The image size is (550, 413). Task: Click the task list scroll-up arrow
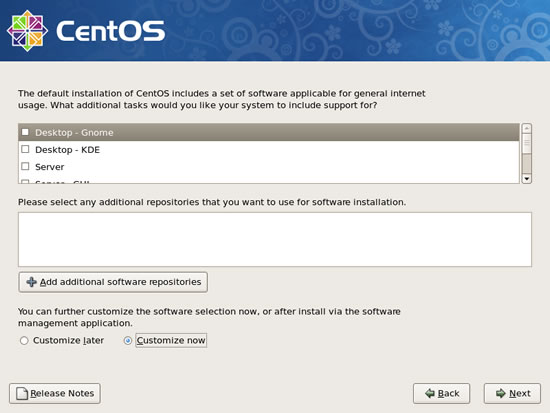click(x=526, y=128)
